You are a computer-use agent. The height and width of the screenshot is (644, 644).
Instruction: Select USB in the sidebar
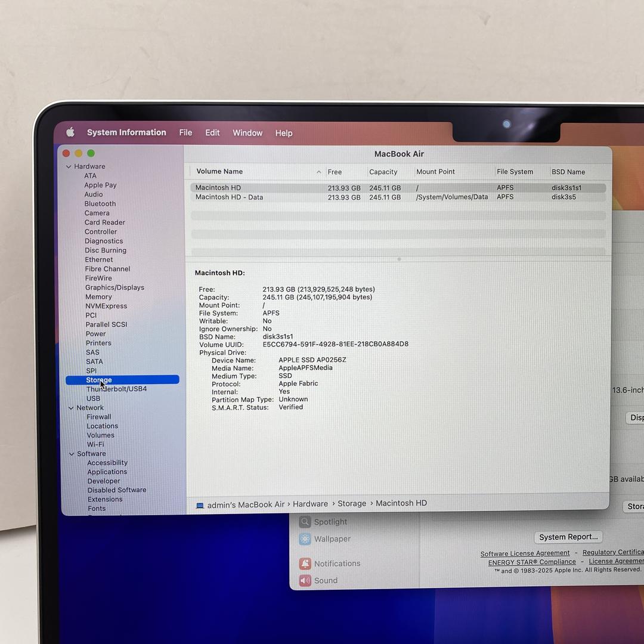click(93, 398)
